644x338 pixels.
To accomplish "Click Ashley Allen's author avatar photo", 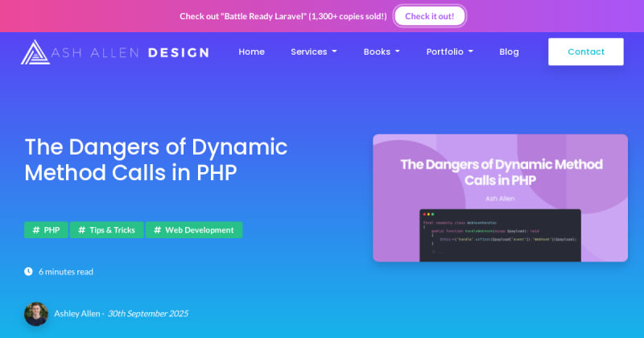I will click(x=36, y=314).
